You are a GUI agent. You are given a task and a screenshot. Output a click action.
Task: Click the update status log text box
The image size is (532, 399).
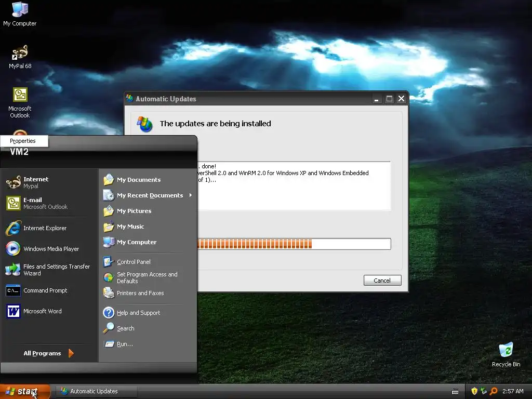[294, 186]
